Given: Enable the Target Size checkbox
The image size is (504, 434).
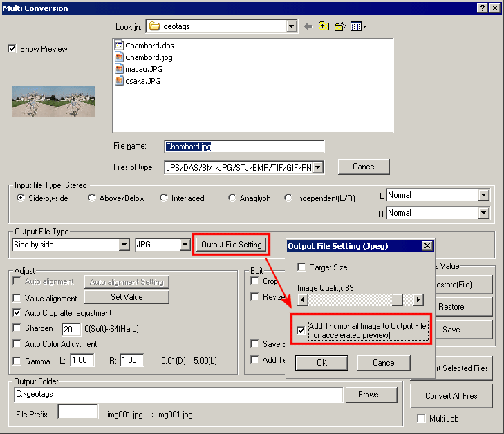Looking at the screenshot, I should coord(301,267).
